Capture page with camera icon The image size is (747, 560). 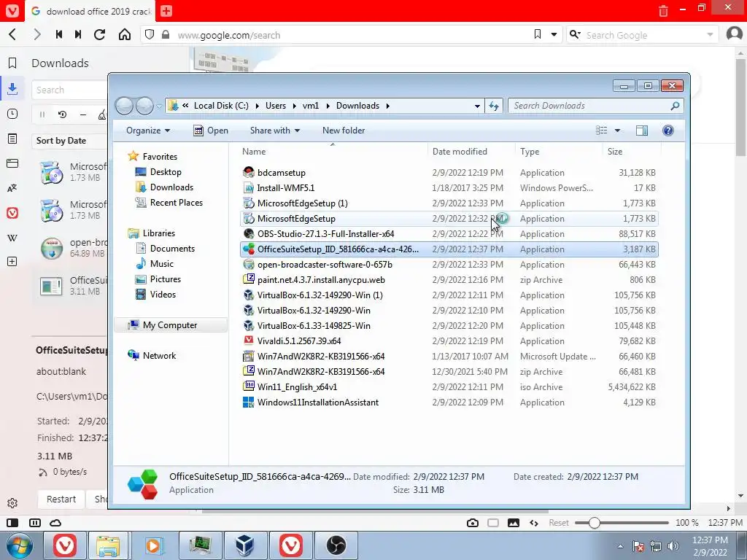pos(473,523)
